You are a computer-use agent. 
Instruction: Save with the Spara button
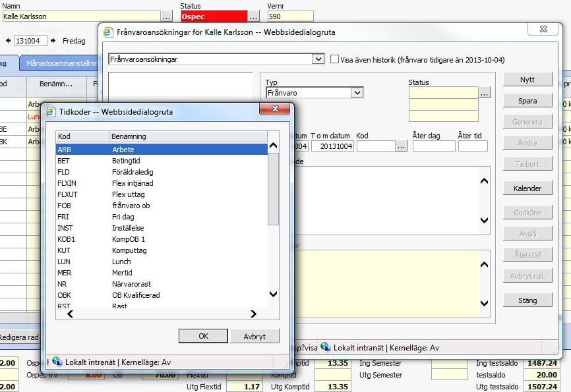pyautogui.click(x=527, y=101)
